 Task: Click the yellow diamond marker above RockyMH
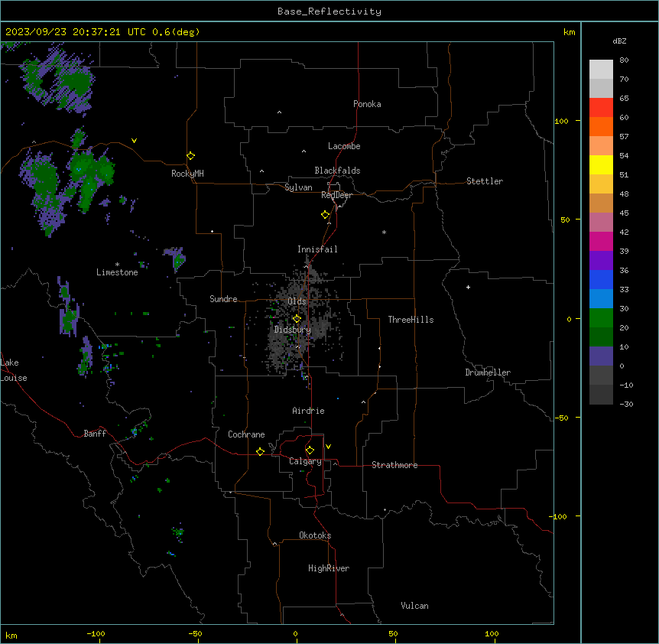191,156
